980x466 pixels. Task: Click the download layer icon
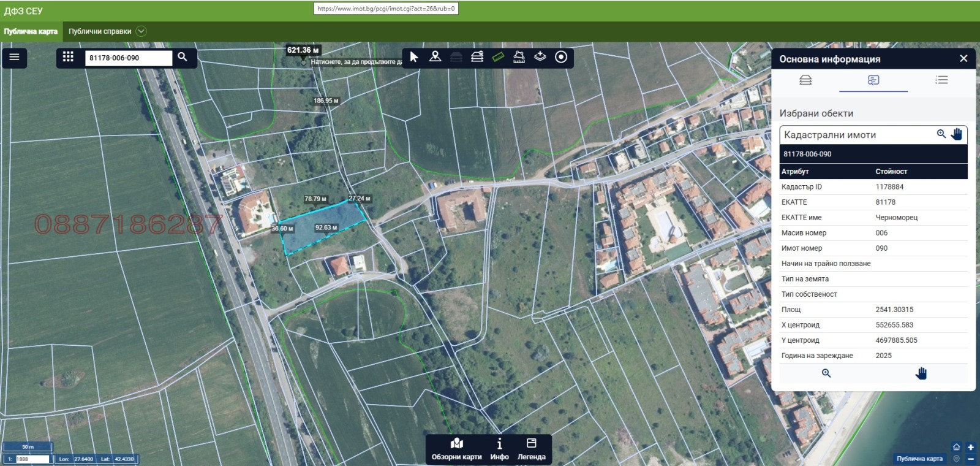click(540, 57)
